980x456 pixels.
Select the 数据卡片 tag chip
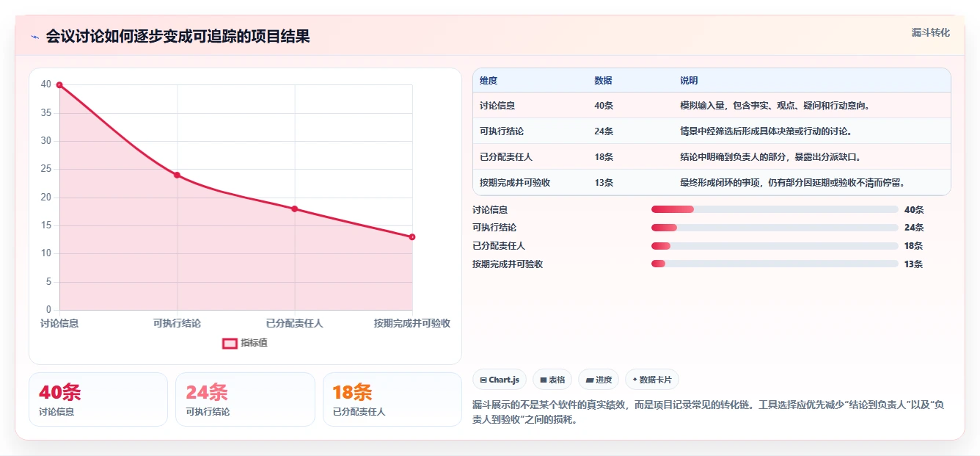pos(652,380)
